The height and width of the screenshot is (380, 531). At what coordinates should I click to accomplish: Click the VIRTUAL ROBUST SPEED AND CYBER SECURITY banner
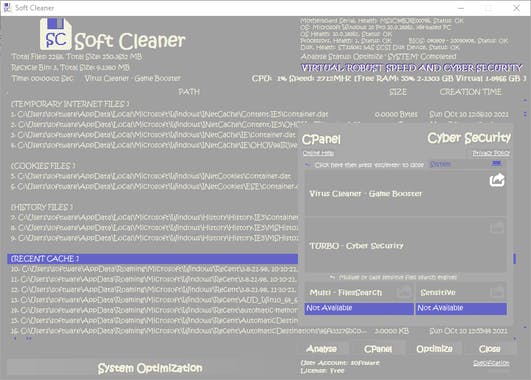[411, 68]
